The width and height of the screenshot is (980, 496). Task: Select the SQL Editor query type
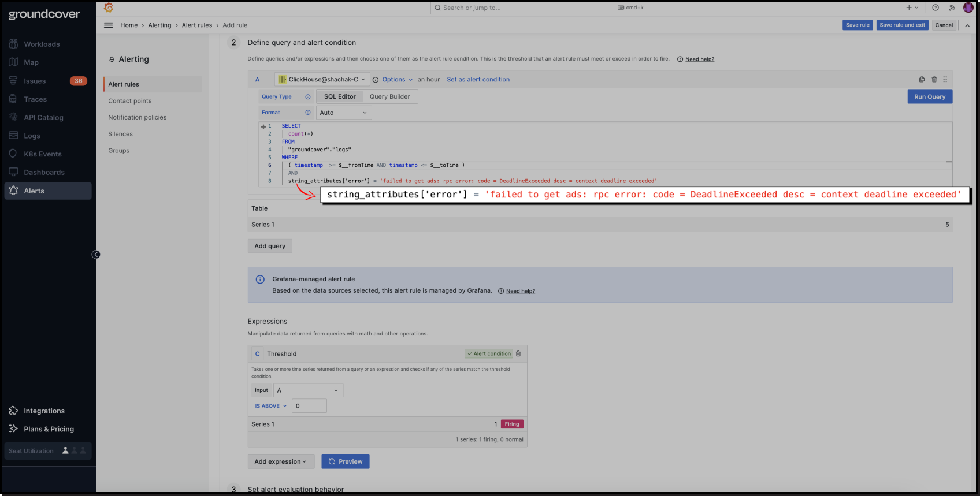pyautogui.click(x=340, y=97)
